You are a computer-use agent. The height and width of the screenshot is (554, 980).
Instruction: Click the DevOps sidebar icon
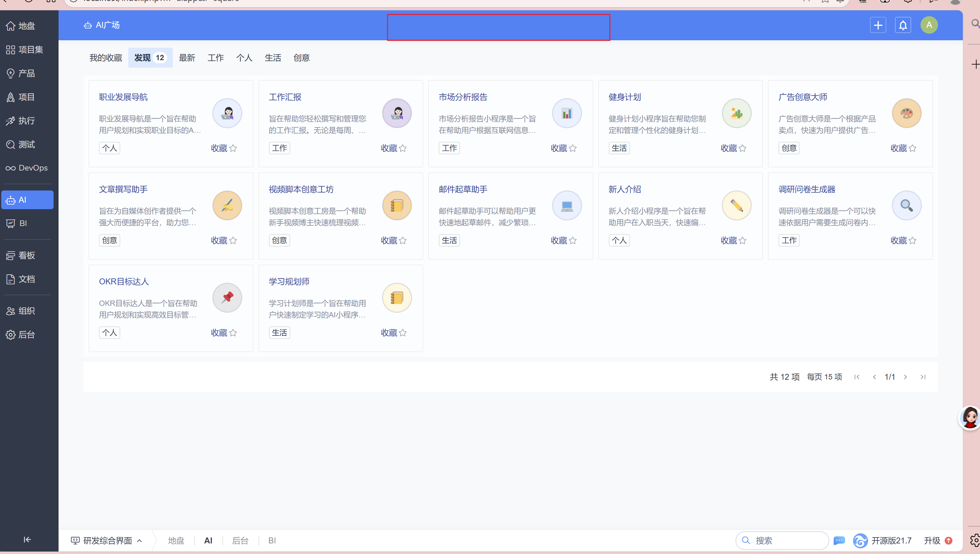point(11,168)
